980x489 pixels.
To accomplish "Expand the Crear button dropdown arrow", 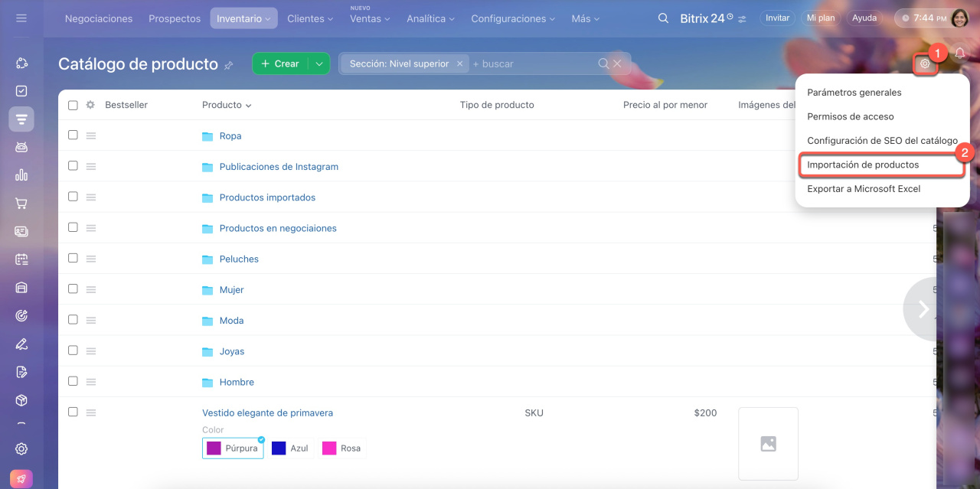I will (318, 64).
